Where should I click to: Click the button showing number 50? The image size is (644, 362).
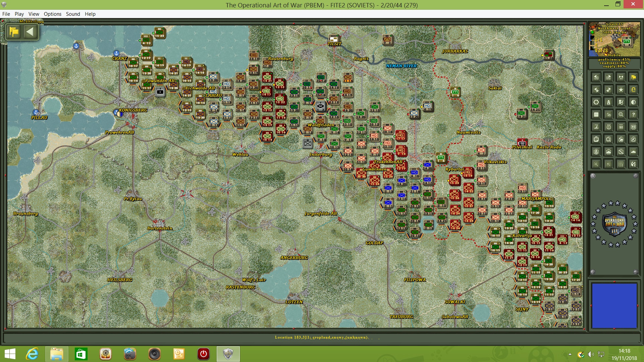621,127
